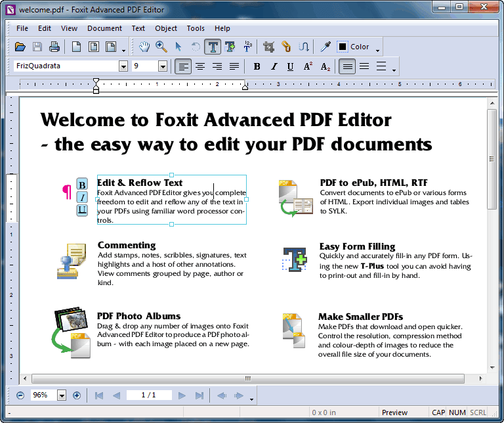Choose the Crop tool

tap(268, 47)
